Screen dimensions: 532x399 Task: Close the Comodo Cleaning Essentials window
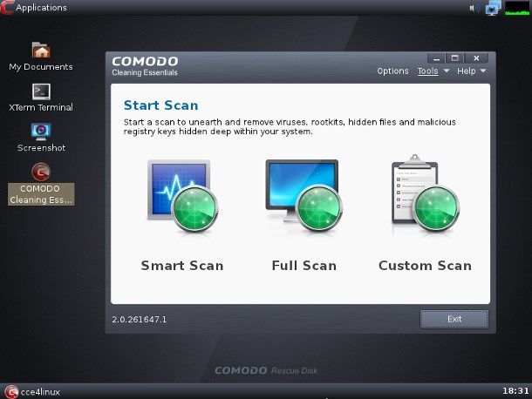pyautogui.click(x=476, y=58)
